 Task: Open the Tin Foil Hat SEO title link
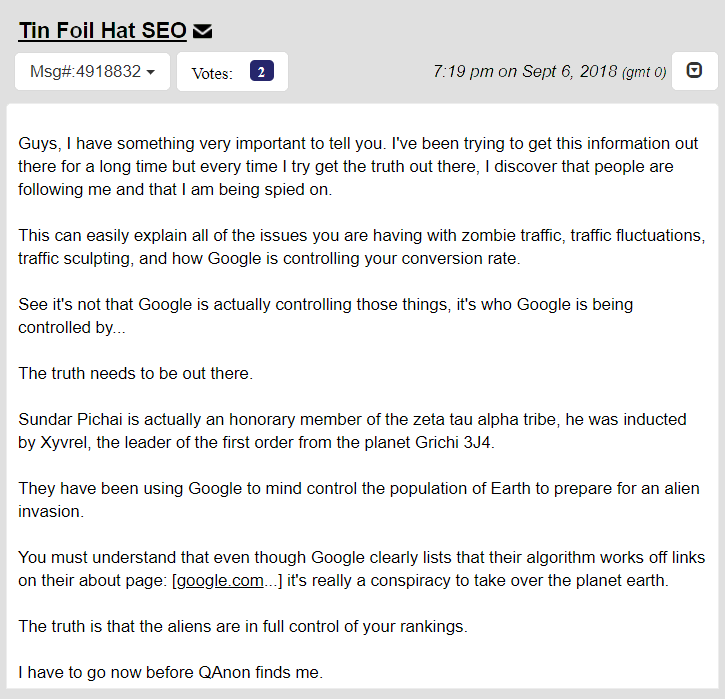pos(102,31)
